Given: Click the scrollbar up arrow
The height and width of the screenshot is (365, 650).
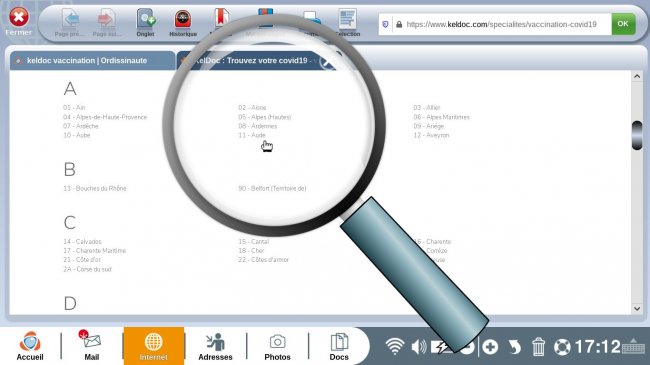Looking at the screenshot, I should [637, 76].
